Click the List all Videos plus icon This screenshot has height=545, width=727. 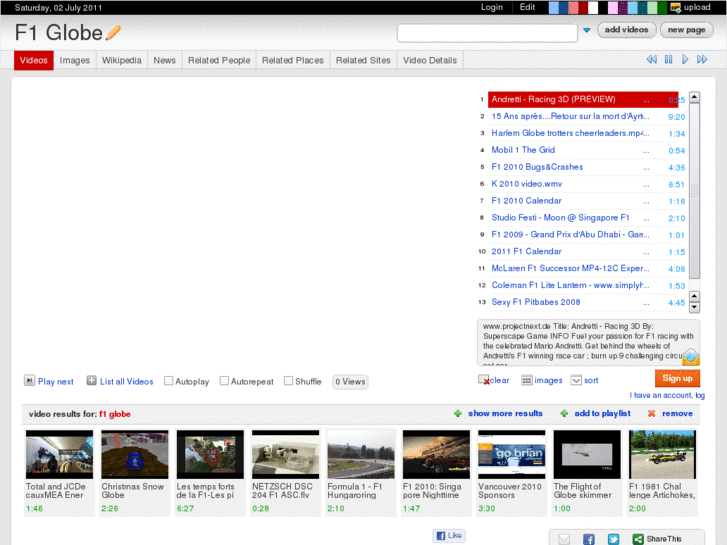[91, 380]
